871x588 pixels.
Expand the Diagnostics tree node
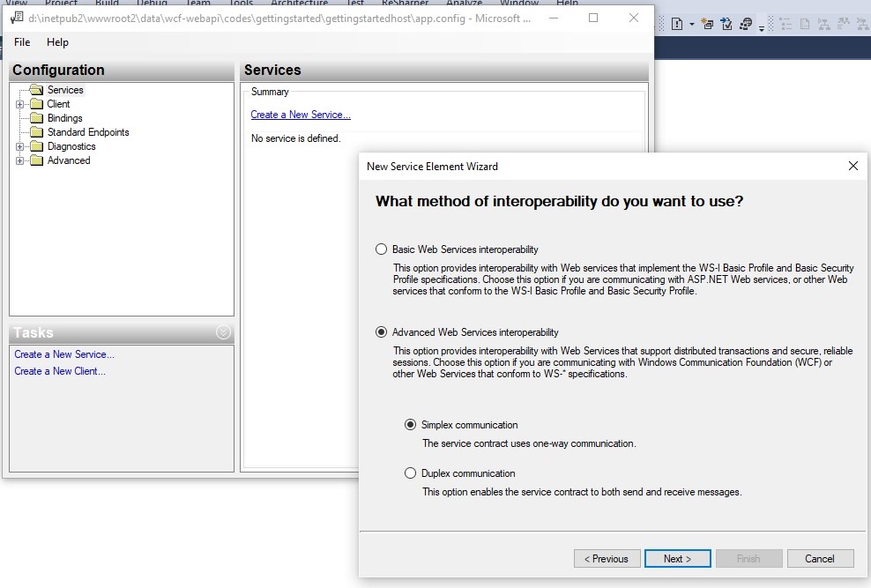(x=20, y=146)
